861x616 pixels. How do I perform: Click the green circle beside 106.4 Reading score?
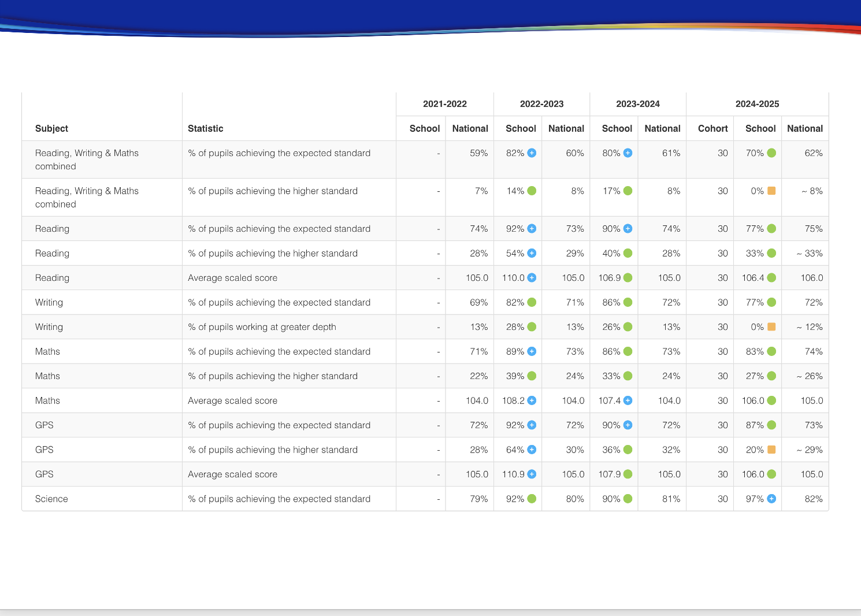(771, 278)
